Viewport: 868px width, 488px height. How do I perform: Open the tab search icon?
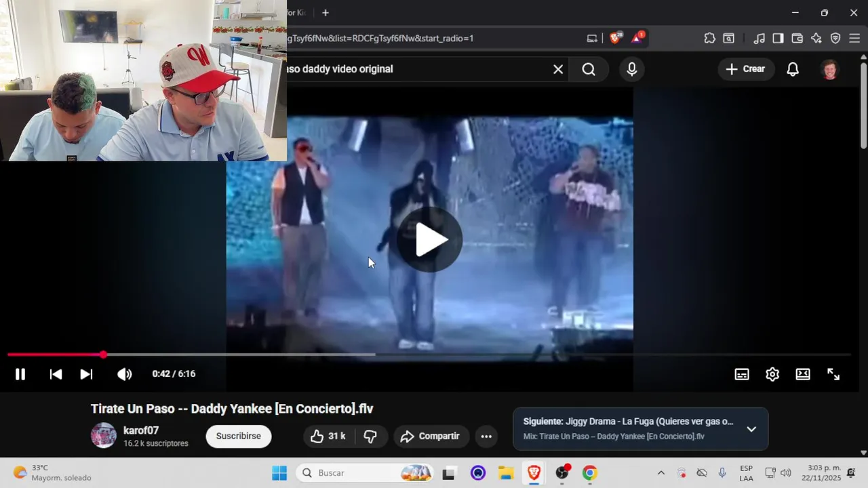[728, 39]
